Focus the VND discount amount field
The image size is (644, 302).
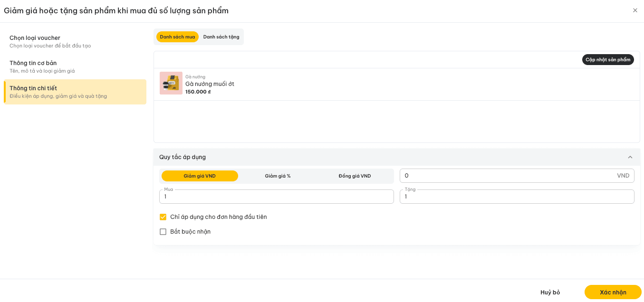[x=517, y=176]
